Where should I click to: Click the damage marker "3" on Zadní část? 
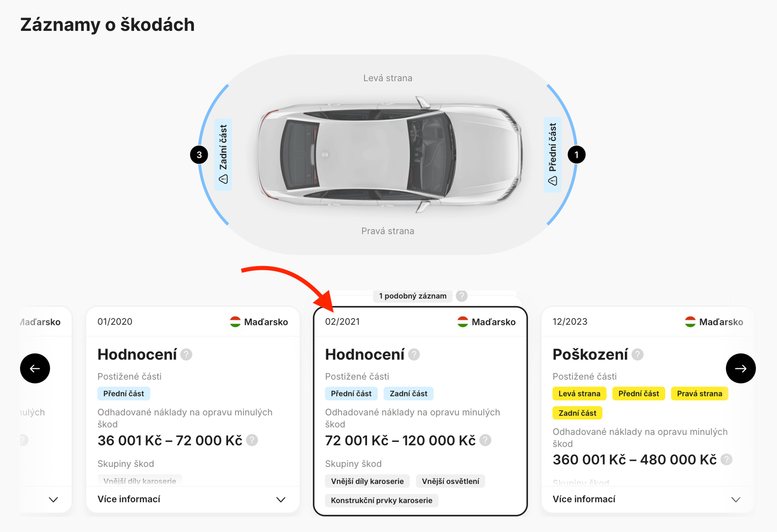(199, 154)
